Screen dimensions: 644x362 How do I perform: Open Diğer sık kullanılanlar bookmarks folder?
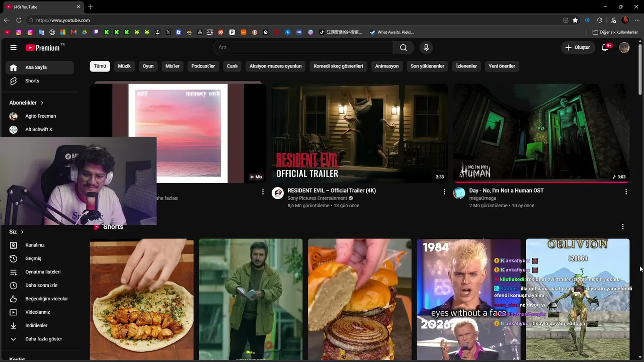click(615, 32)
